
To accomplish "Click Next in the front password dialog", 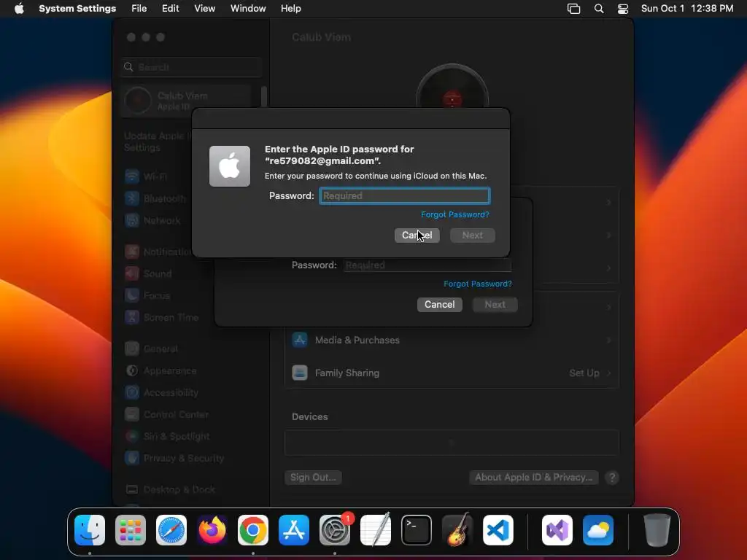I will coord(473,236).
